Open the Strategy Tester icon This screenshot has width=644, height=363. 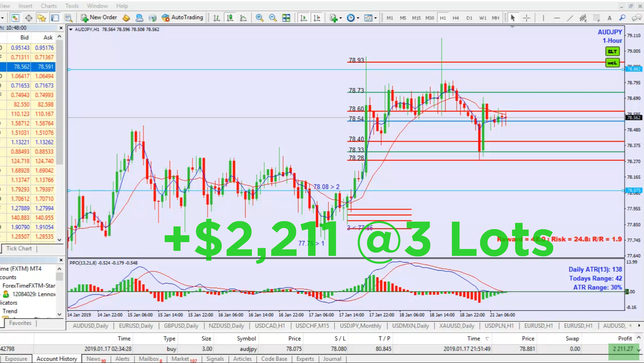pyautogui.click(x=68, y=18)
